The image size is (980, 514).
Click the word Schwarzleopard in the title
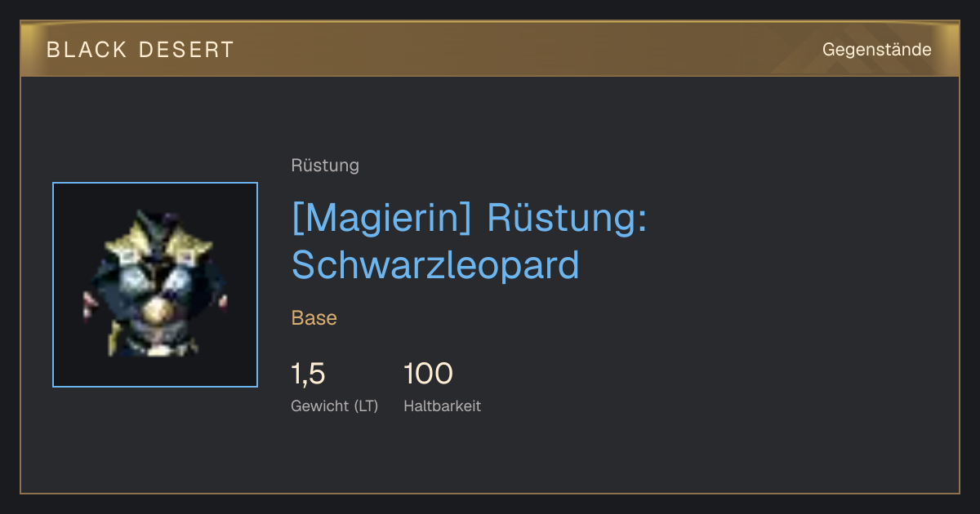pyautogui.click(x=435, y=264)
